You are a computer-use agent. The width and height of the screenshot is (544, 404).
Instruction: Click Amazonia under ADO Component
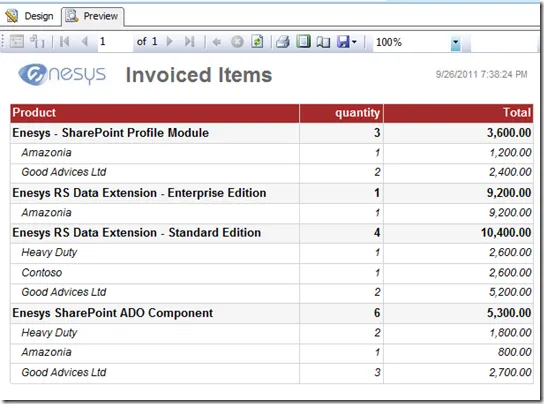46,352
